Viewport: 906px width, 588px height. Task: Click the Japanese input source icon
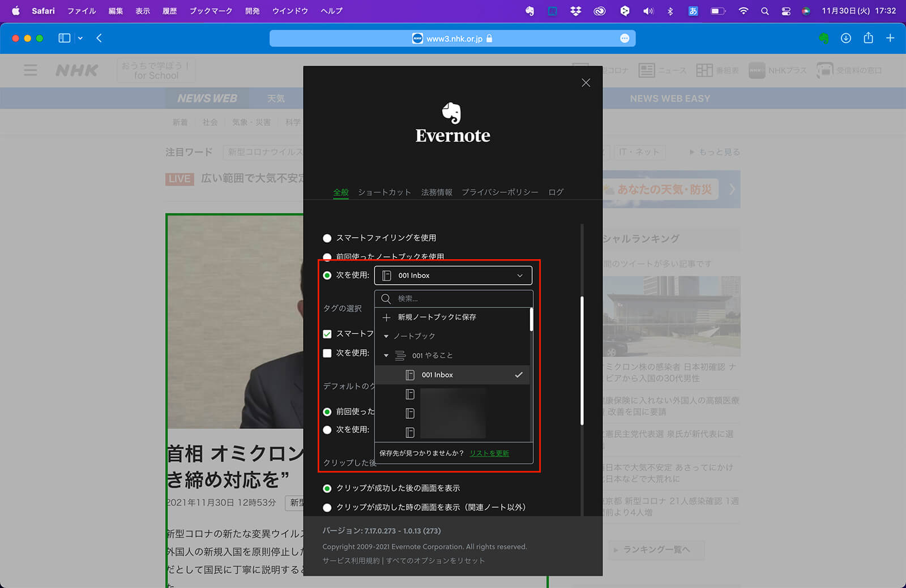pos(693,11)
